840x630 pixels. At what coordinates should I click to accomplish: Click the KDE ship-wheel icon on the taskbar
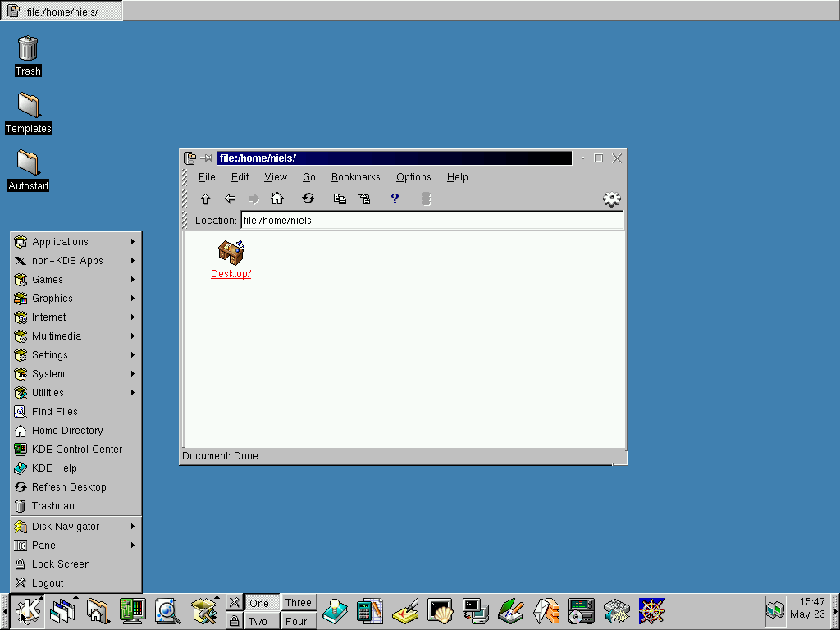[651, 611]
